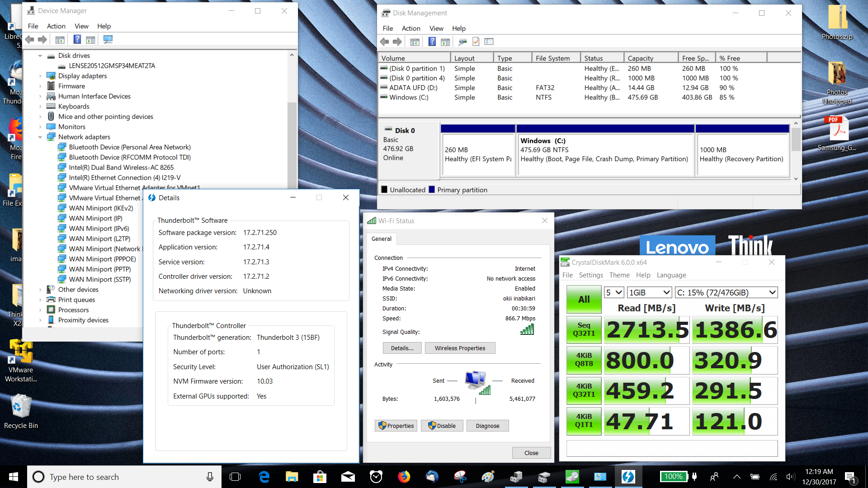Click Details... button in Wi-Fi Status
Screen dimensions: 868x488
[x=402, y=348]
